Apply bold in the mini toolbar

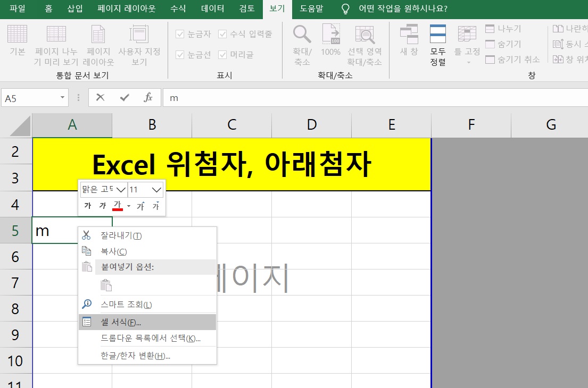point(88,206)
